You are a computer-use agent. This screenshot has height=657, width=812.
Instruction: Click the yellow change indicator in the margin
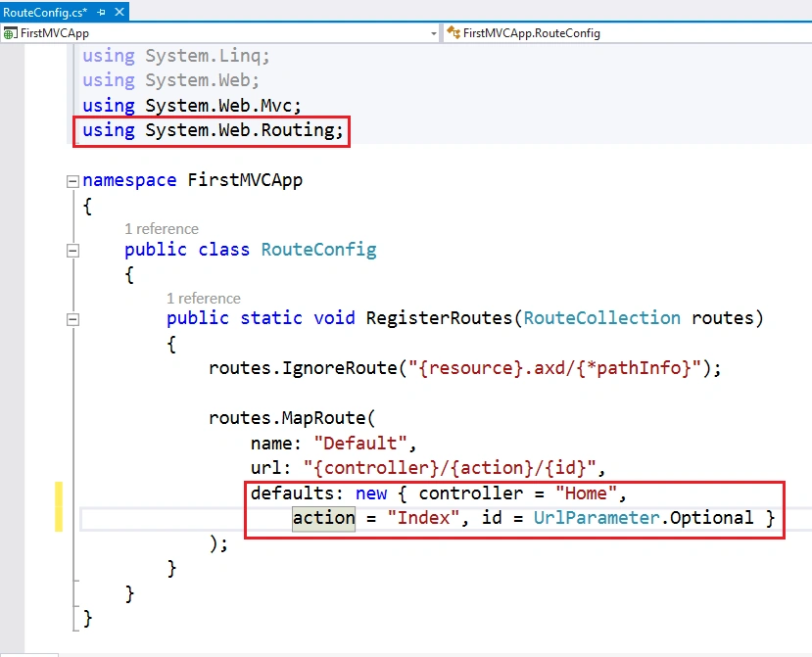tap(59, 506)
